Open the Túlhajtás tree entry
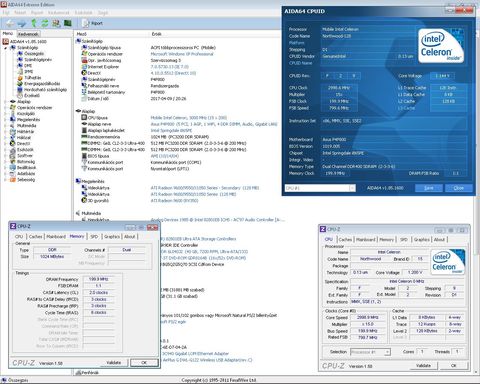 (x=33, y=77)
